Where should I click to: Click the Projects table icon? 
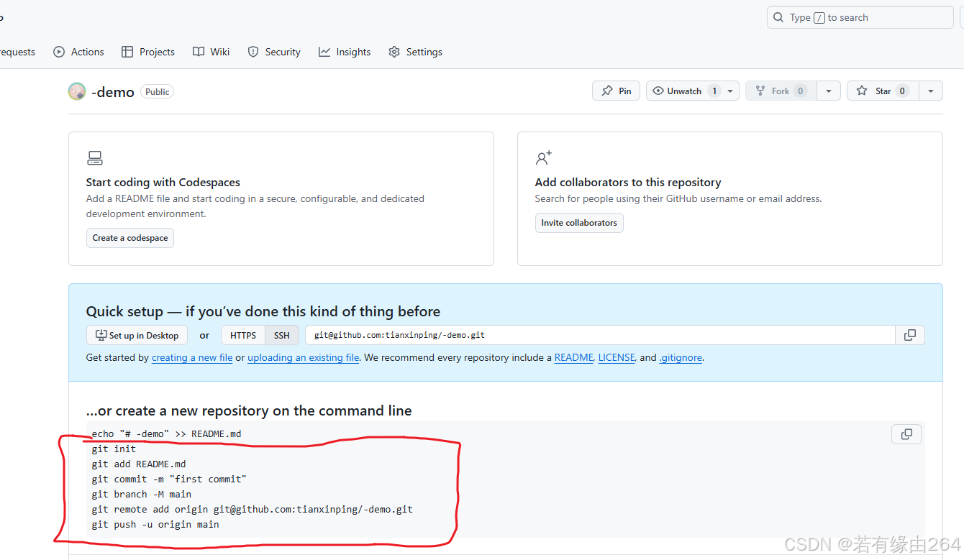[x=127, y=52]
